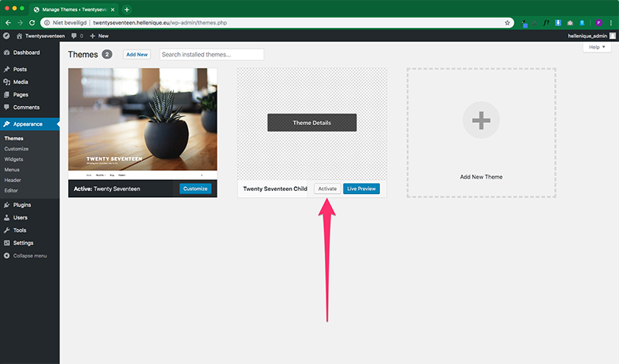Click the Search installed themes field
Image resolution: width=619 pixels, height=364 pixels.
[211, 54]
